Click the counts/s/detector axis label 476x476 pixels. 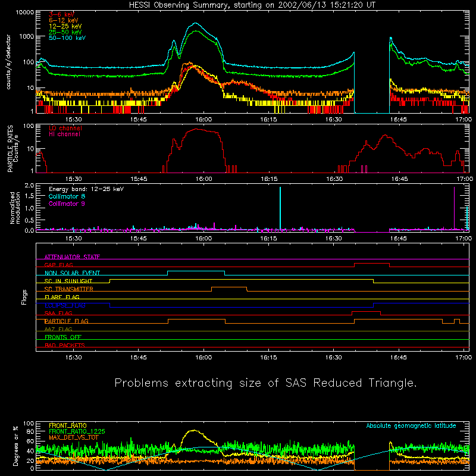8,62
